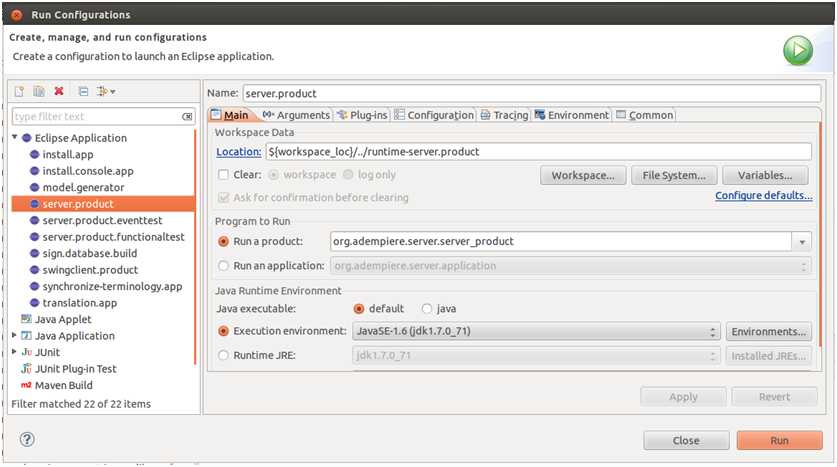Choose default Java executable radio
Screen dimensions: 837x467
pyautogui.click(x=359, y=308)
